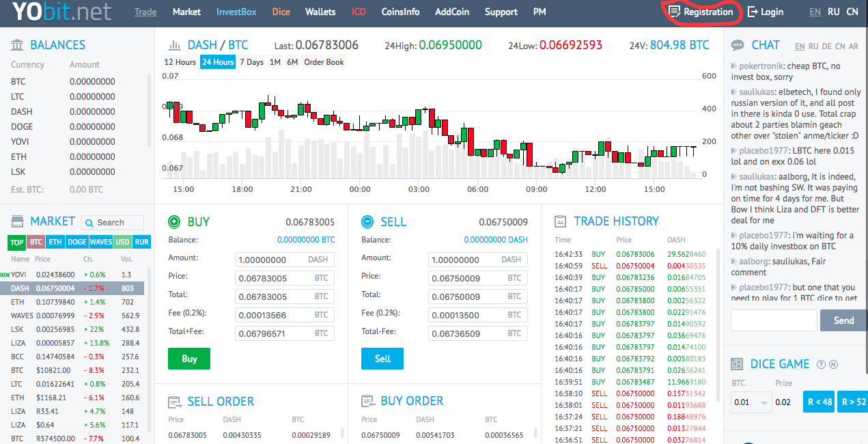Screen dimensions: 868x444
Task: Open the AddCoin menu item
Action: click(452, 12)
